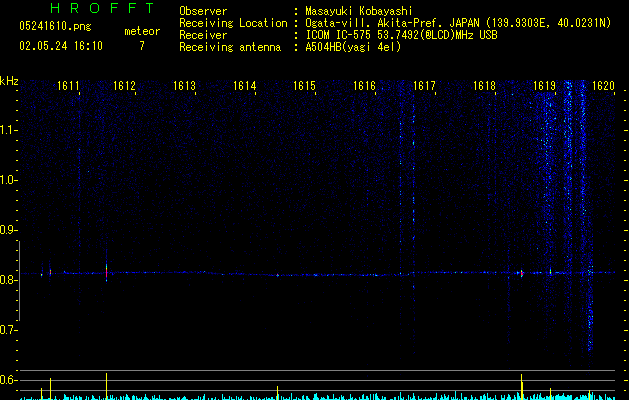Click the Receiving antenna label
Image resolution: width=629 pixels, height=400 pixels.
[x=230, y=47]
